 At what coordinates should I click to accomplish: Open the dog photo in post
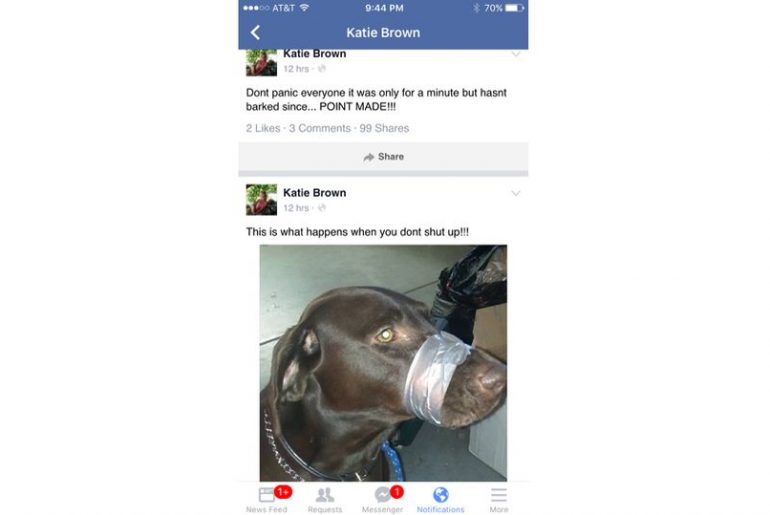coord(384,363)
